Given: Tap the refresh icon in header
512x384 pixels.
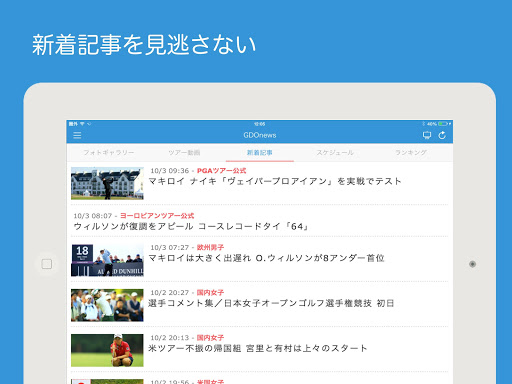Looking at the screenshot, I should (442, 135).
